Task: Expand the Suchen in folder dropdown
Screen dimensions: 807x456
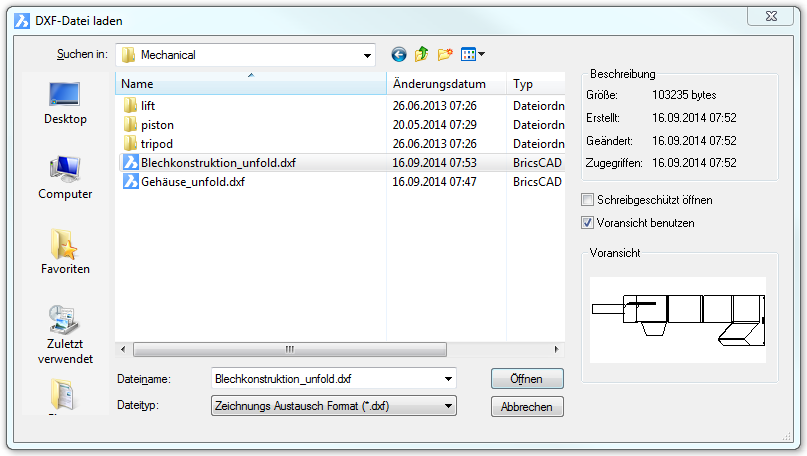Action: 367,55
